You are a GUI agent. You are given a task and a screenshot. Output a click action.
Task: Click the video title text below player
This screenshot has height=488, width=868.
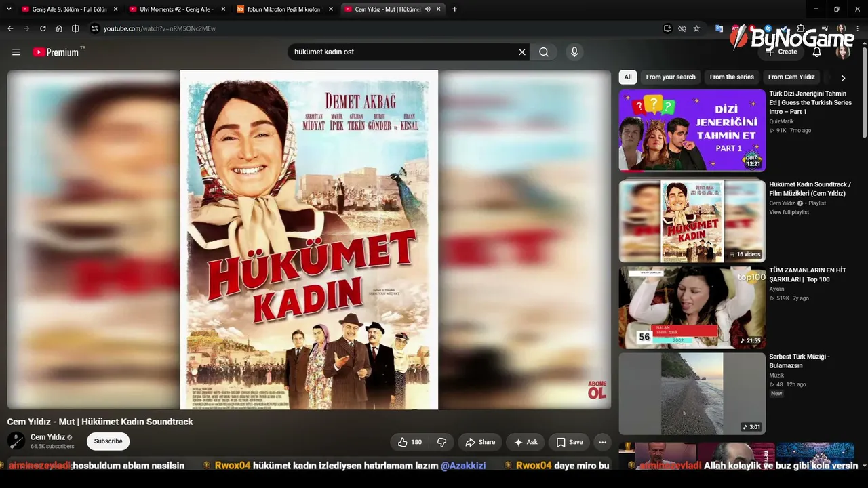[100, 422]
